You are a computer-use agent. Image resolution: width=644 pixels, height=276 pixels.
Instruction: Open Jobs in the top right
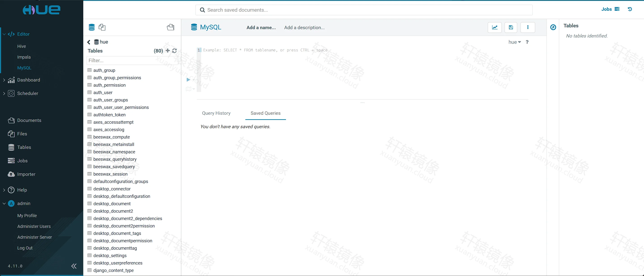[610, 9]
